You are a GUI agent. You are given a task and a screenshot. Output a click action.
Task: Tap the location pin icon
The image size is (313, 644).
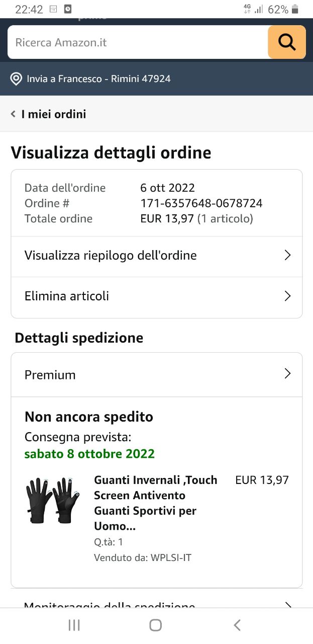(17, 78)
